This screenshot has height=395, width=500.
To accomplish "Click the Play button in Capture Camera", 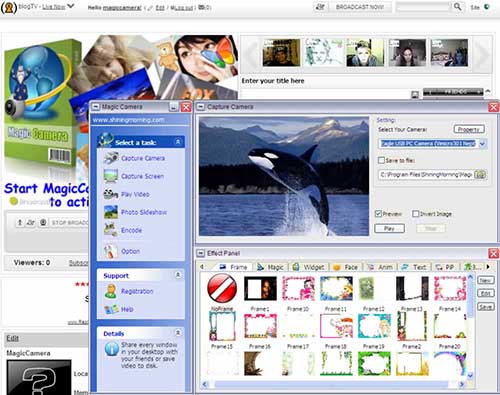I will coord(389,228).
